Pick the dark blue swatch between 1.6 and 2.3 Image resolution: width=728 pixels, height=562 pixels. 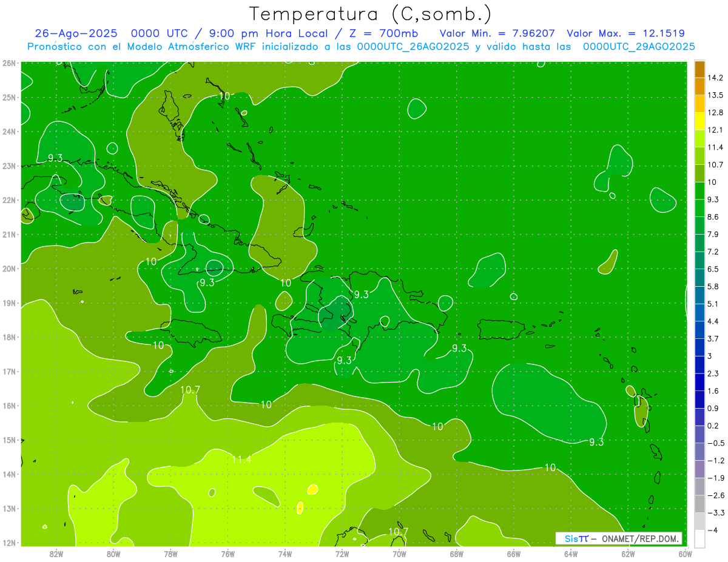699,382
